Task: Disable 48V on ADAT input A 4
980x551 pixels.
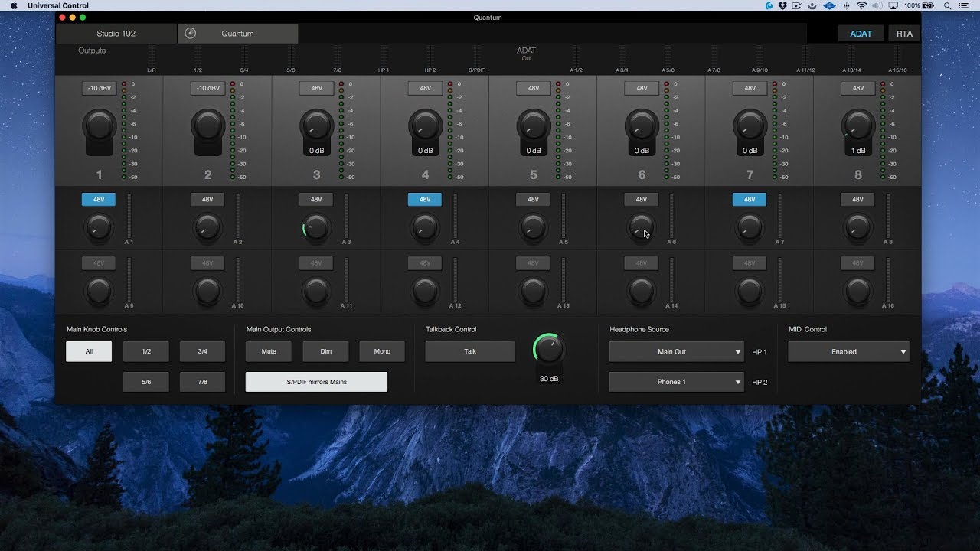Action: 424,199
